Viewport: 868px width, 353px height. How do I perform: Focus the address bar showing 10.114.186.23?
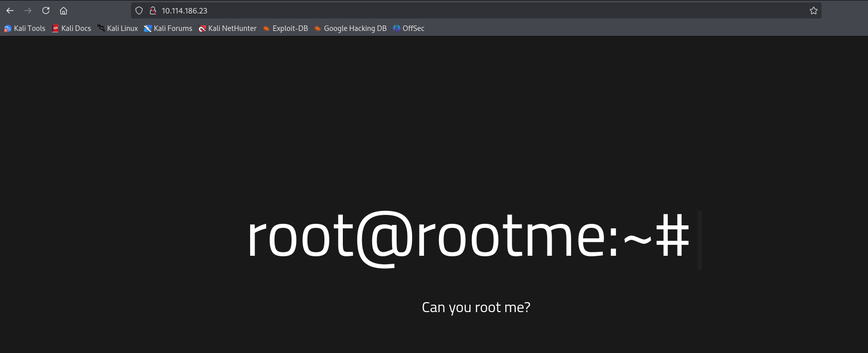tap(476, 10)
